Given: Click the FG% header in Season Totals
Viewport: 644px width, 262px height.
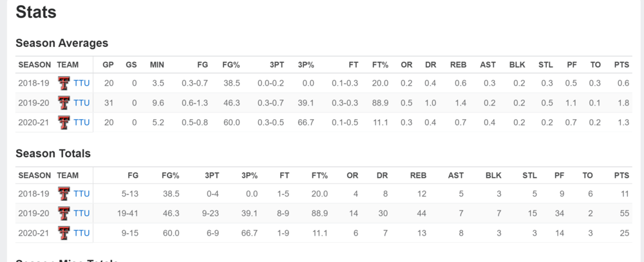Looking at the screenshot, I should tap(169, 175).
